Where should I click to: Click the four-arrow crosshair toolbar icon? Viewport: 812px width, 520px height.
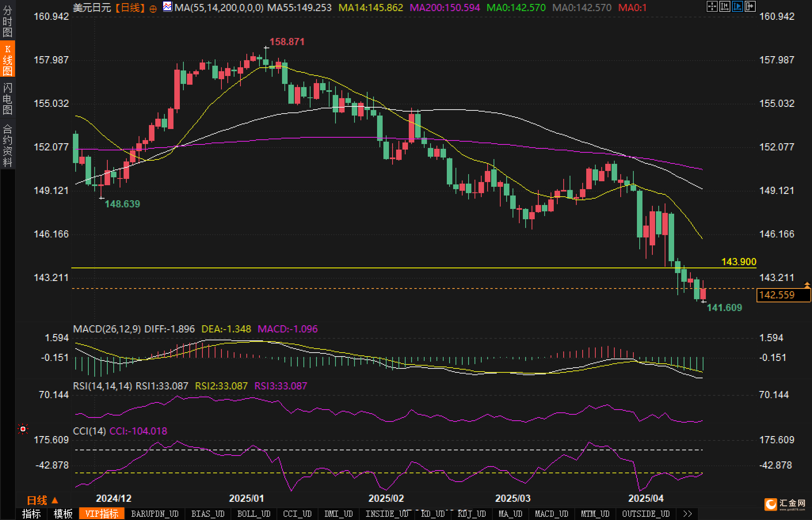coord(712,6)
